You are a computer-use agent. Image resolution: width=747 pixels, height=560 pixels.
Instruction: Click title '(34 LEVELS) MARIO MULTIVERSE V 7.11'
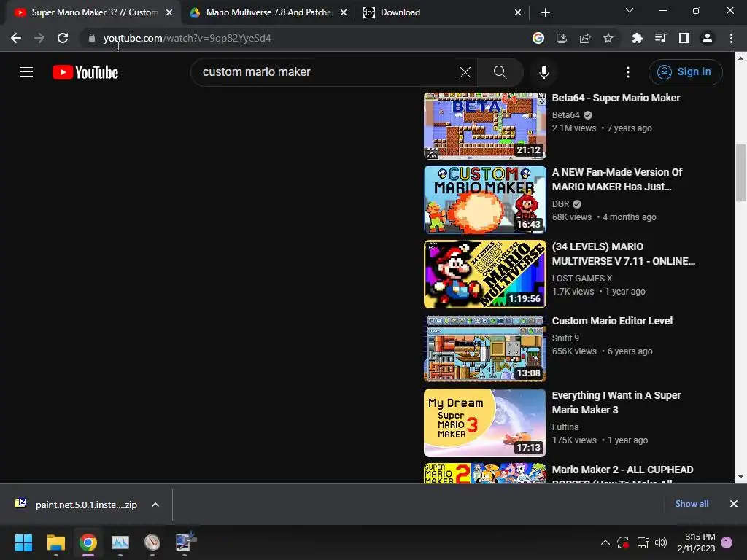coord(623,254)
